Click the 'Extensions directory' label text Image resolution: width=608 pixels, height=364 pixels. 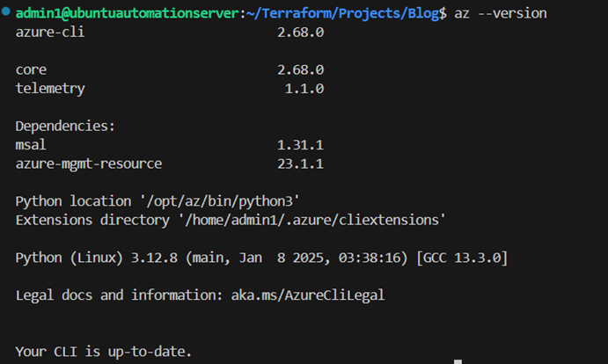92,220
